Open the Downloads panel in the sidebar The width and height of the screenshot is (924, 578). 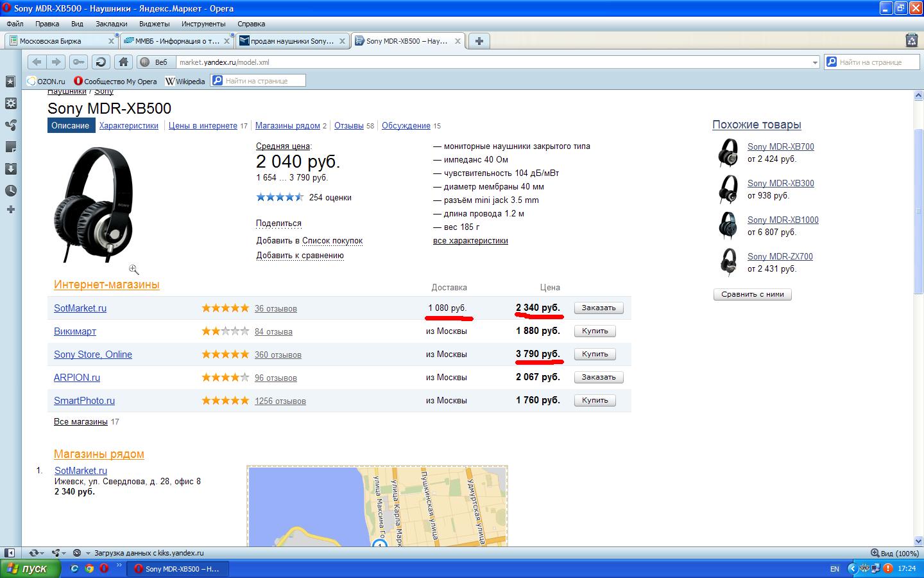10,169
